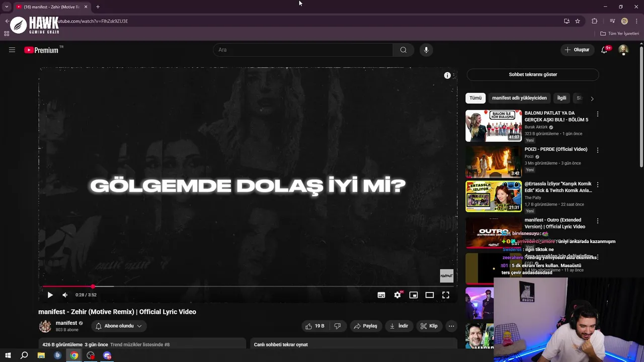The image size is (644, 362).
Task: Open the YouTube guide hamburger menu
Action: (x=12, y=50)
